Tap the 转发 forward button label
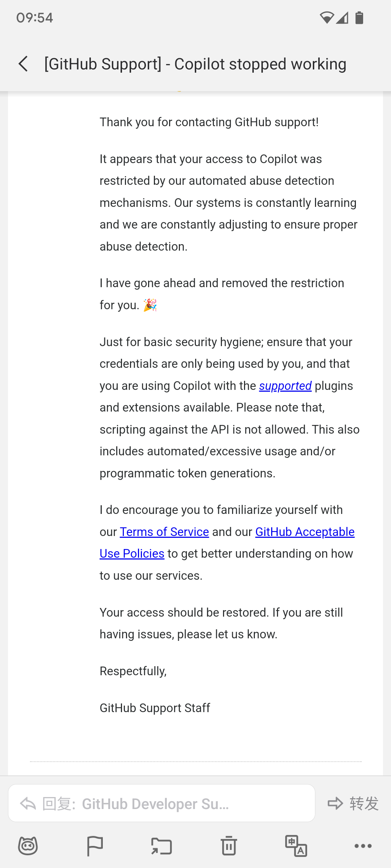Viewport: 391px width, 868px height. click(364, 803)
